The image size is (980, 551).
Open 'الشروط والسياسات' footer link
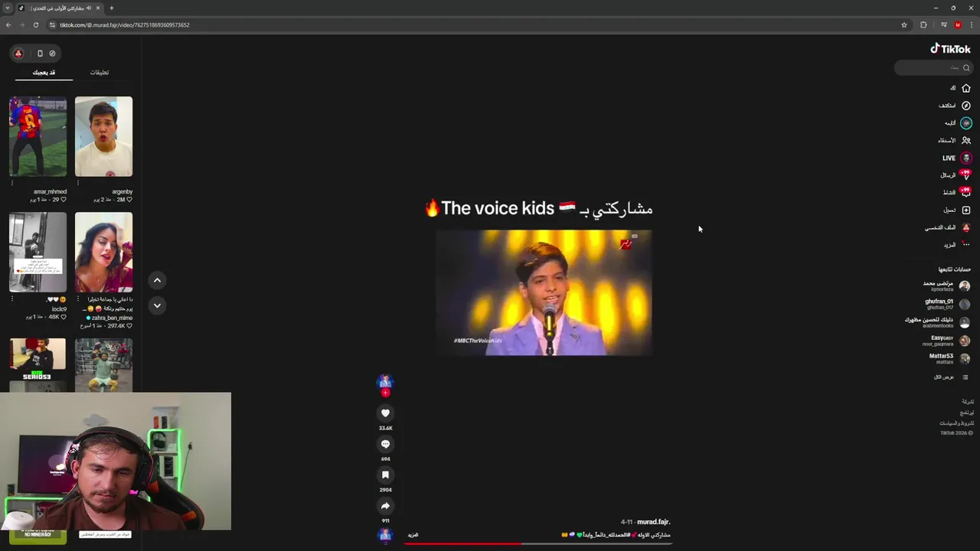(957, 423)
